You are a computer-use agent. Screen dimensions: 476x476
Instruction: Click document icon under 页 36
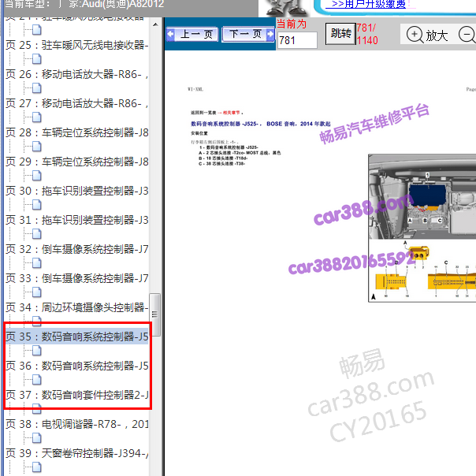point(37,380)
